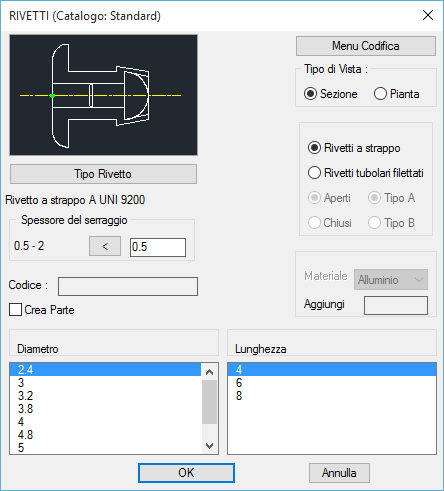Confirm with the OK button
The width and height of the screenshot is (444, 491).
pyautogui.click(x=186, y=473)
